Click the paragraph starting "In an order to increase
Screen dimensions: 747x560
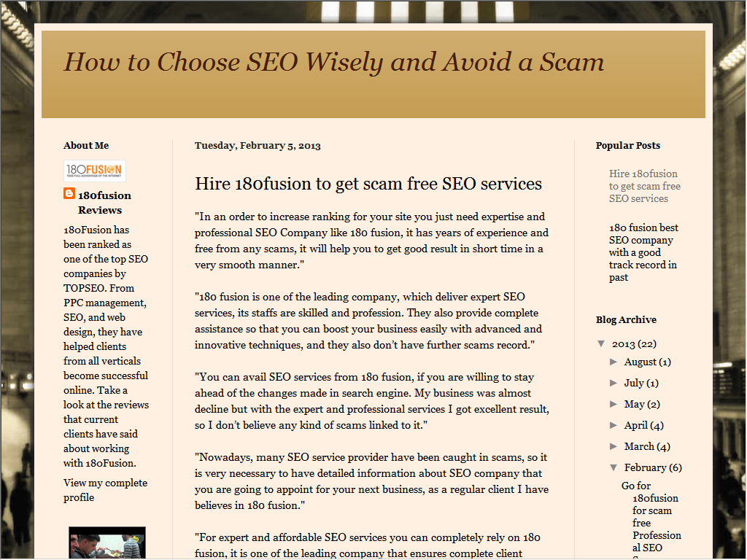click(371, 241)
